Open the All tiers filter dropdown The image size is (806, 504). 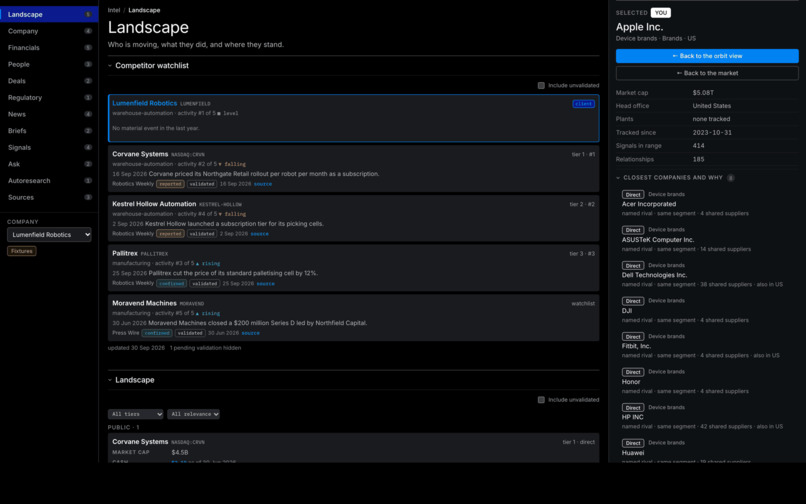(x=136, y=414)
